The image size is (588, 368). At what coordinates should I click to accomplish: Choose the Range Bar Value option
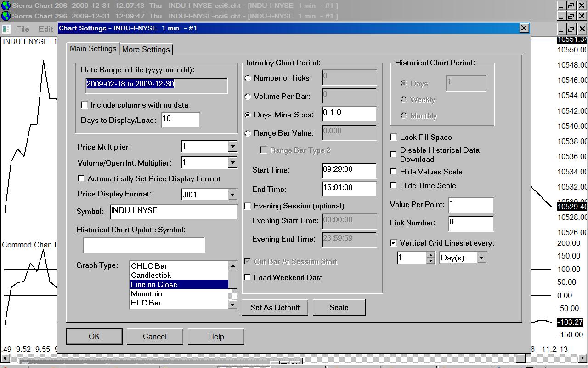click(248, 133)
